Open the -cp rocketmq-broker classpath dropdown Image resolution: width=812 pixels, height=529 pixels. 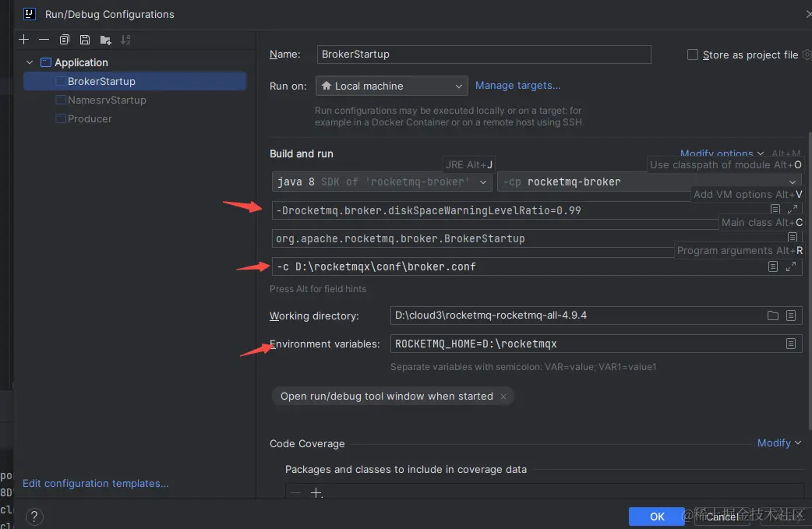(x=649, y=182)
